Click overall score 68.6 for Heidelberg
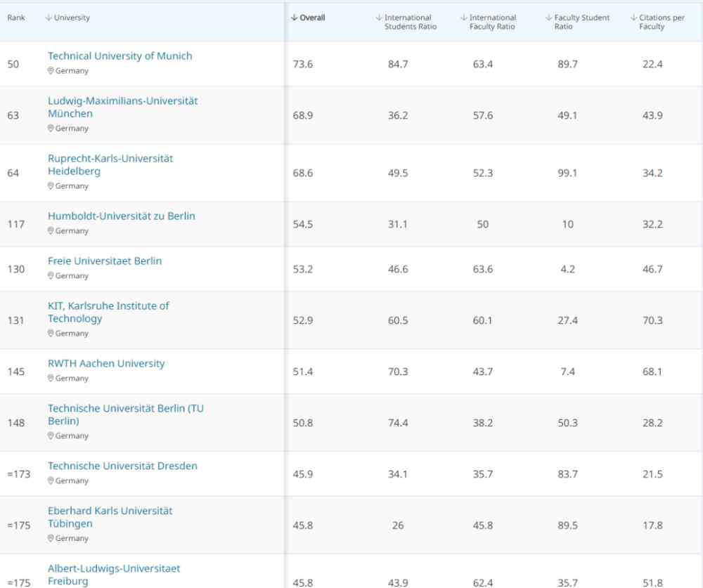Image resolution: width=703 pixels, height=588 pixels. click(302, 173)
